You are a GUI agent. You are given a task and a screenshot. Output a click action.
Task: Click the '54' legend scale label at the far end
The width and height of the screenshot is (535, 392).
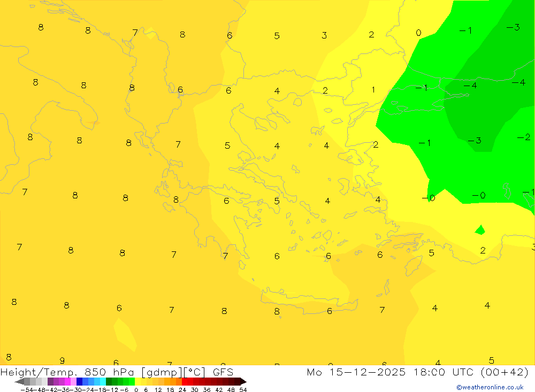coord(243,390)
